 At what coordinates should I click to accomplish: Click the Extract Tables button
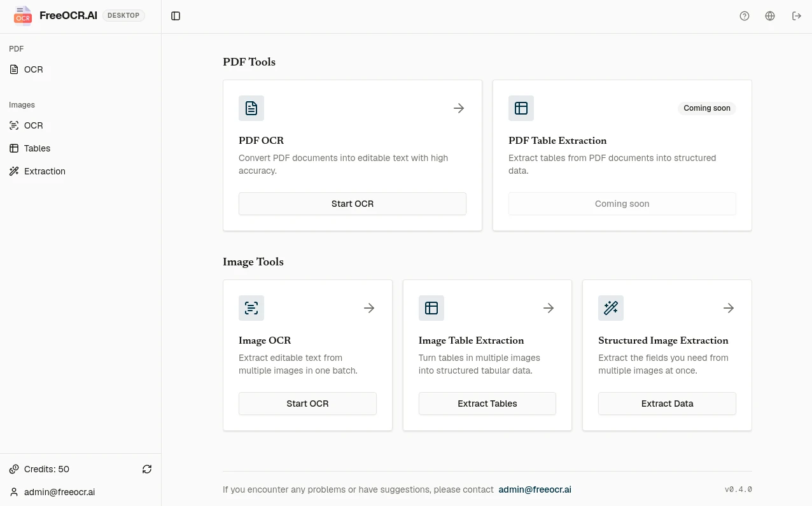(487, 404)
